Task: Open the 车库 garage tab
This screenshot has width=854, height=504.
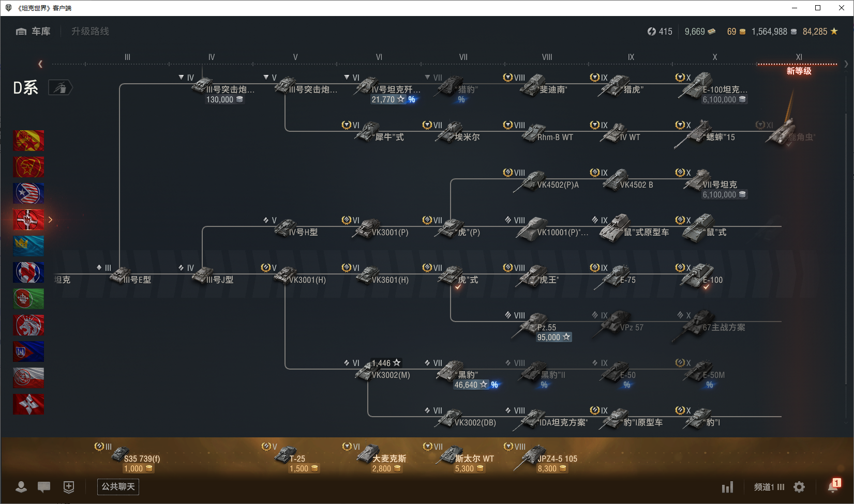Action: 33,32
